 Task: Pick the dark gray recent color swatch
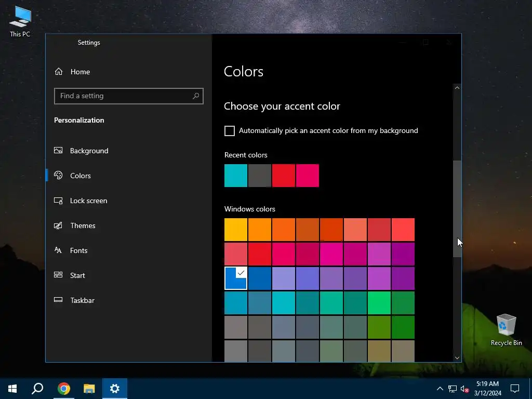(260, 176)
